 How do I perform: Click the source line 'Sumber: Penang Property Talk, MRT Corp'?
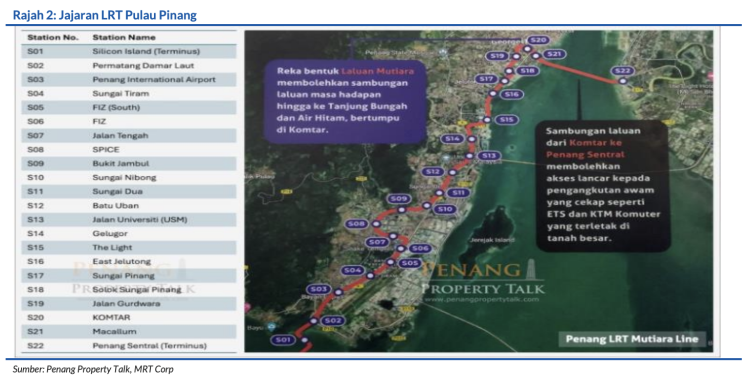coord(93,369)
